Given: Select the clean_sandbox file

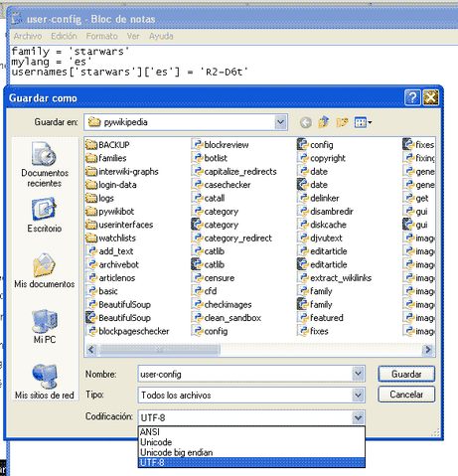Looking at the screenshot, I should click(x=227, y=318).
